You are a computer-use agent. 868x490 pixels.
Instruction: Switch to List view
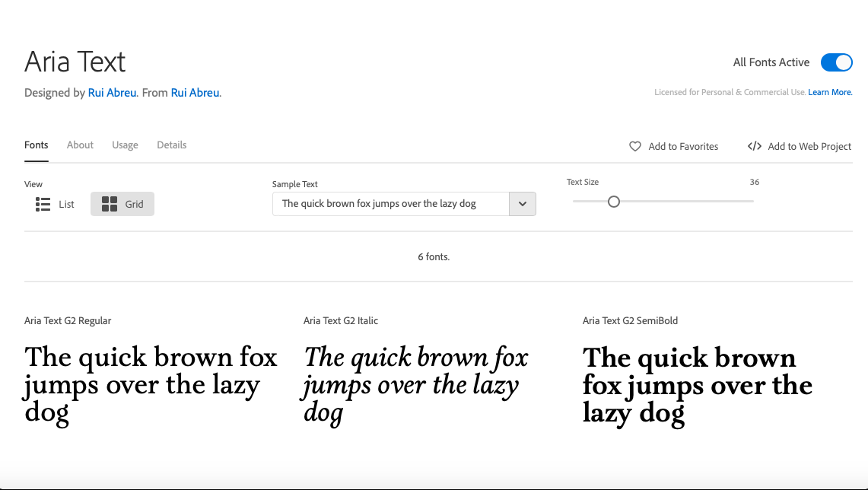tap(56, 204)
